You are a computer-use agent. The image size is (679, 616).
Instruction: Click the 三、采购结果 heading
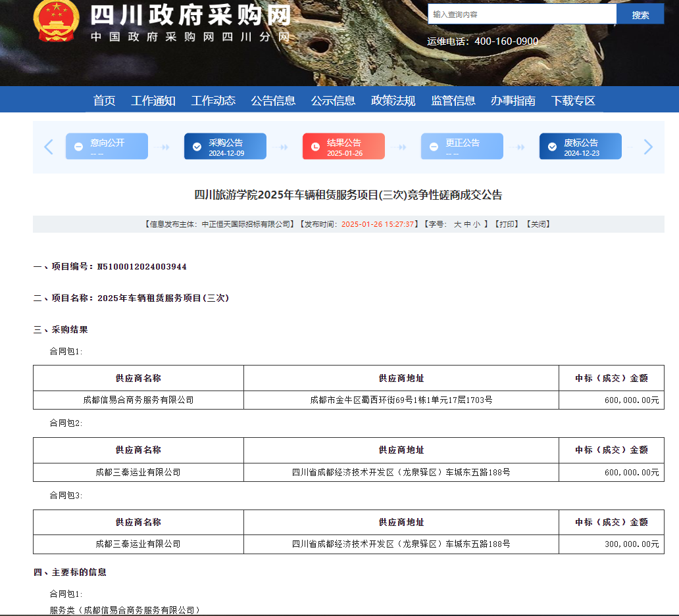pyautogui.click(x=61, y=329)
